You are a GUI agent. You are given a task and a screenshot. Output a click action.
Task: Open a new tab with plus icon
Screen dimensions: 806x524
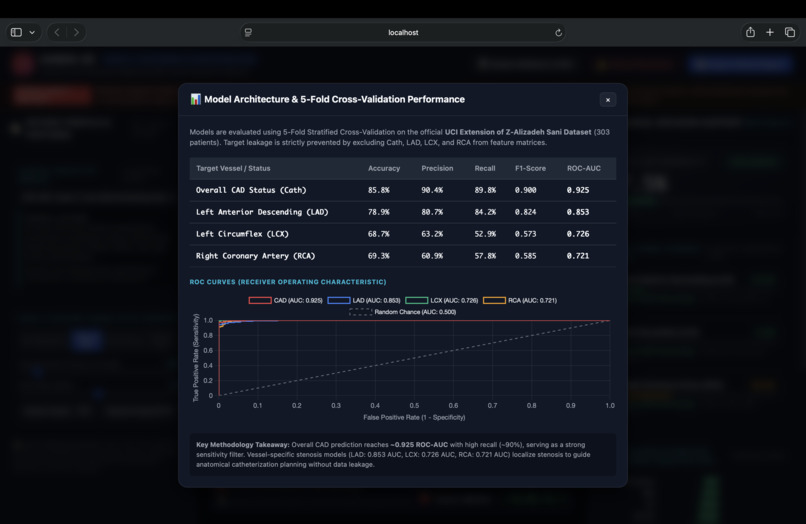(x=770, y=32)
